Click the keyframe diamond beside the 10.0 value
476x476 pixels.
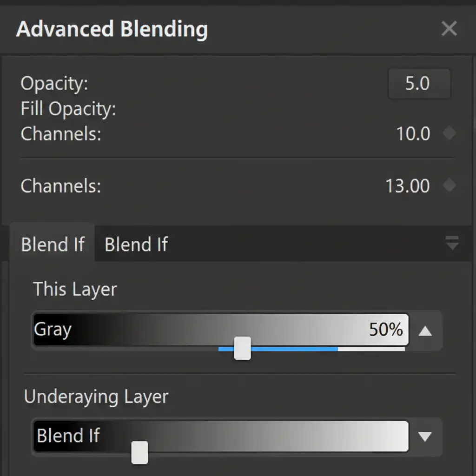(x=449, y=134)
